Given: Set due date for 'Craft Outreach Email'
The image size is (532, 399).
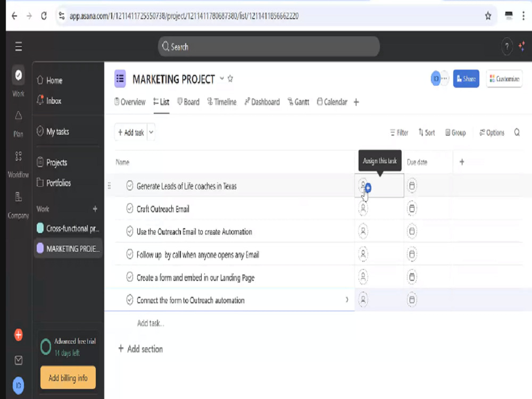Looking at the screenshot, I should (x=412, y=209).
